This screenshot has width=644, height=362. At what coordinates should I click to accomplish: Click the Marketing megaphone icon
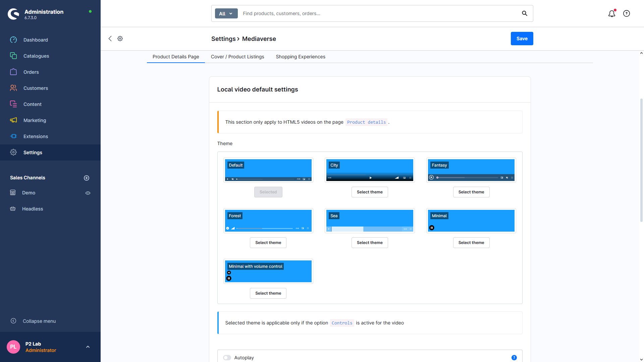[13, 120]
